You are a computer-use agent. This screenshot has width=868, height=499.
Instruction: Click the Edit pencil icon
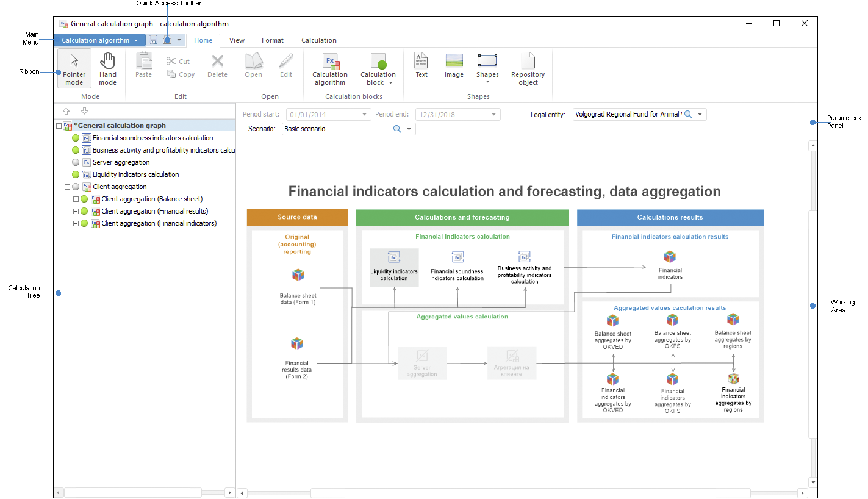[x=286, y=60]
